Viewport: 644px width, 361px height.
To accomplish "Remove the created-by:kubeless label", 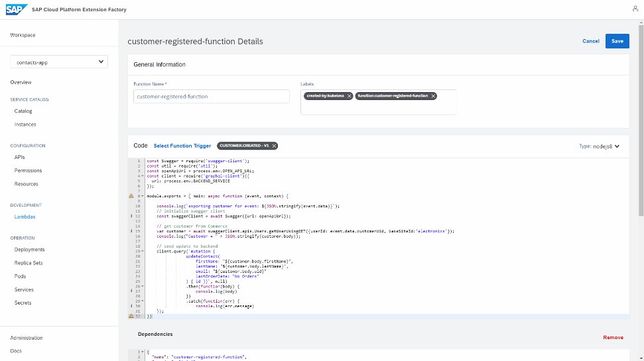I will tap(349, 96).
